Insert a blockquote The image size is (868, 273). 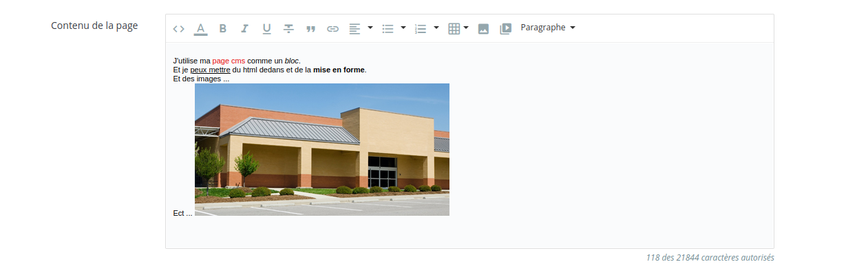tap(310, 28)
